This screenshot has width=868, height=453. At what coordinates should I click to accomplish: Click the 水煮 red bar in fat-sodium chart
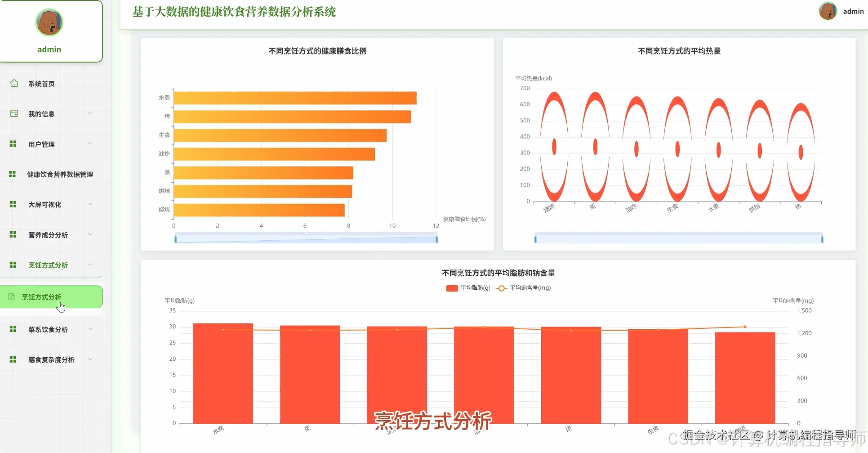coord(223,373)
